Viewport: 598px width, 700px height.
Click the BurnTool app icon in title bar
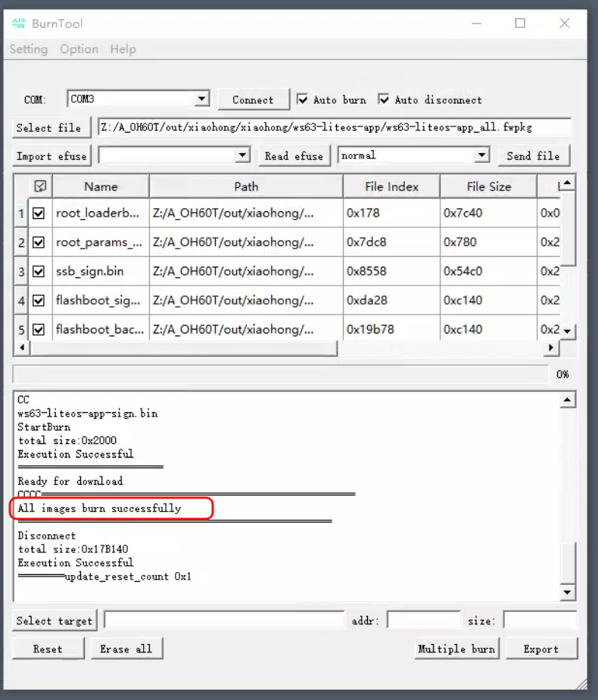click(19, 23)
